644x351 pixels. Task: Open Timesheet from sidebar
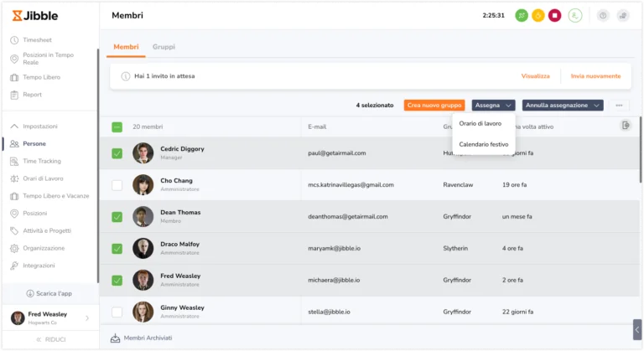37,40
